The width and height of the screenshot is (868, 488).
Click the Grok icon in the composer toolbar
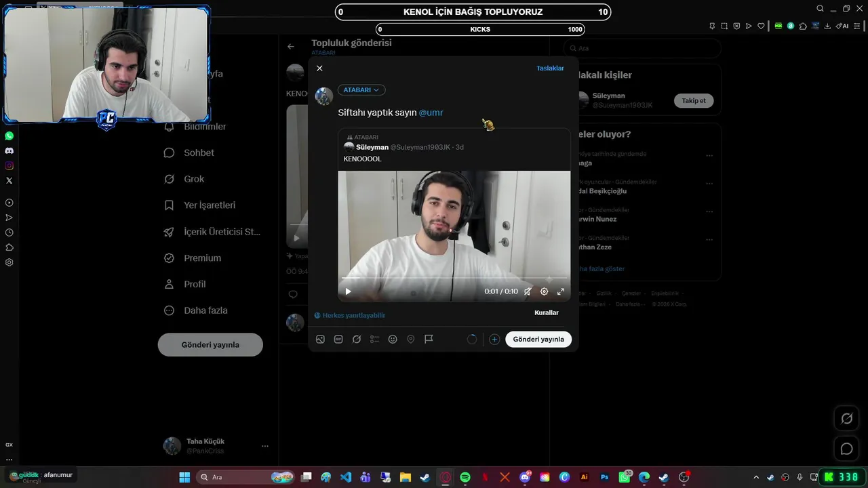pyautogui.click(x=357, y=340)
